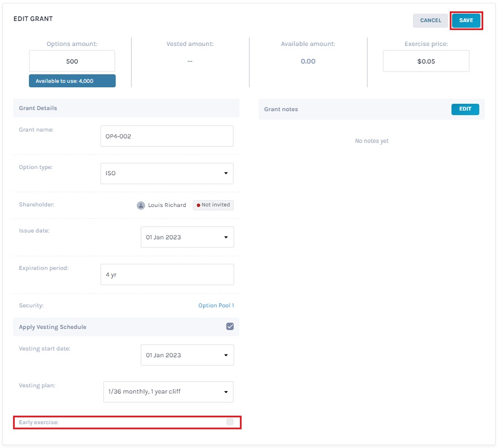Viewport: 498px width, 448px height.
Task: Click the Grant notes heading
Action: coord(281,109)
